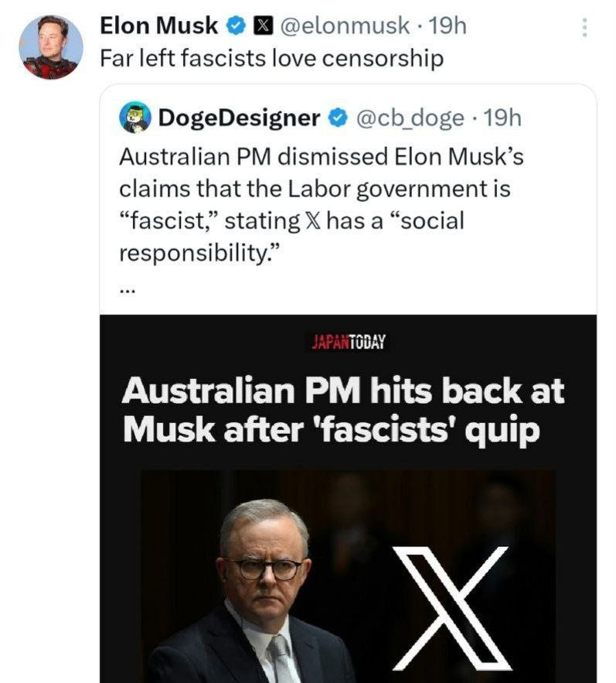Open Elon Musk's profile avatar

(49, 46)
